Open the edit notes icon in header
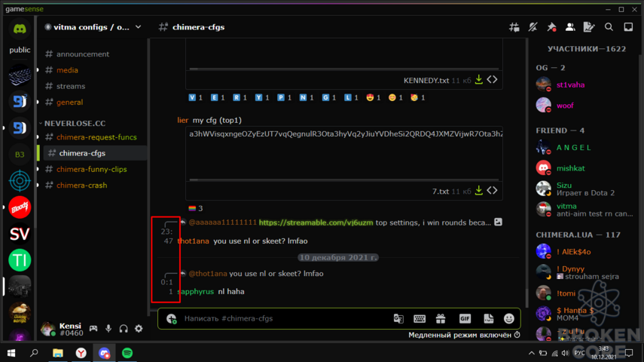 point(589,27)
